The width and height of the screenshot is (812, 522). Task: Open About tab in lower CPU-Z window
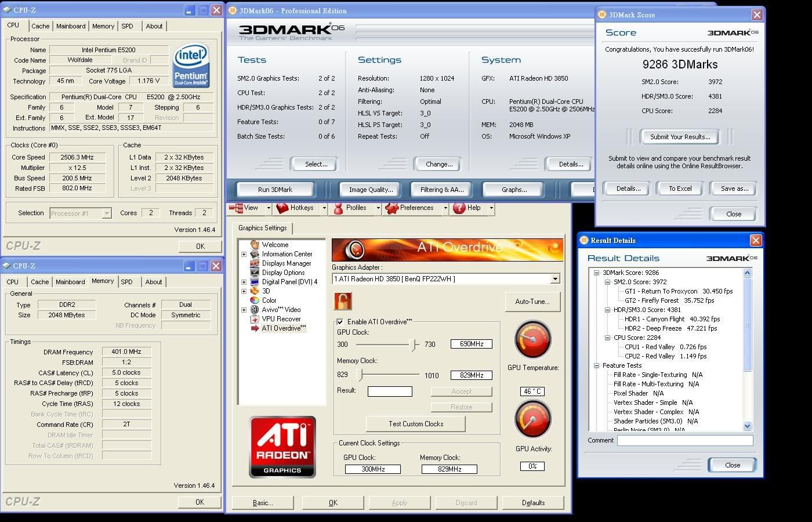(x=154, y=282)
